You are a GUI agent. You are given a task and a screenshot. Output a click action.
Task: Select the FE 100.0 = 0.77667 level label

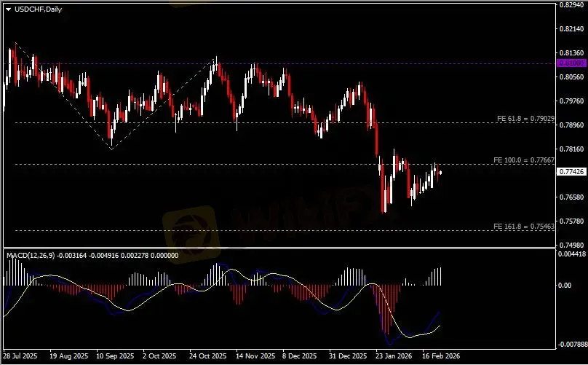pyautogui.click(x=525, y=160)
